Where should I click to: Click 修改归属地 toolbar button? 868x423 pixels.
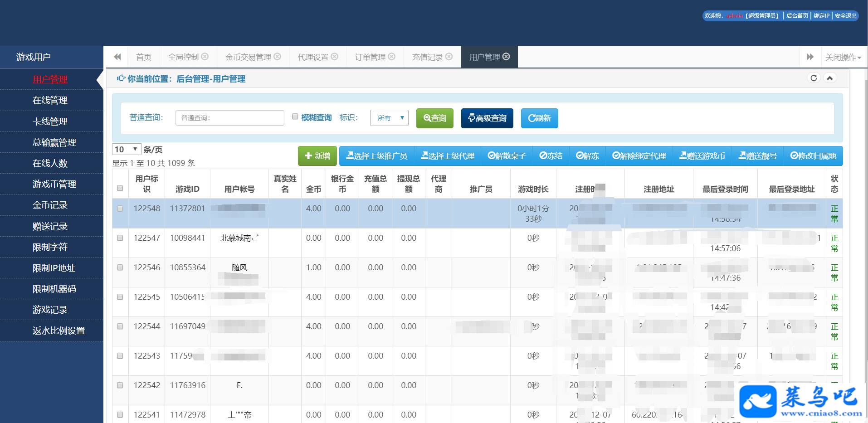coord(813,156)
